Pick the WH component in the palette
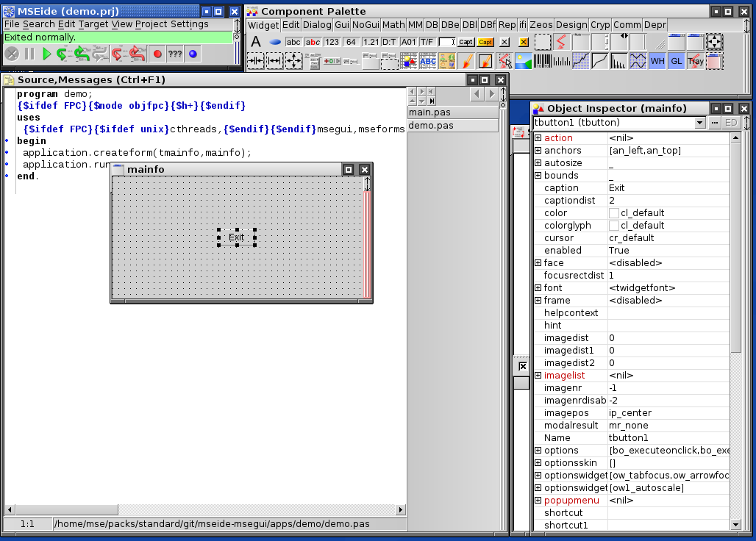Screen dimensions: 756x541 657,61
